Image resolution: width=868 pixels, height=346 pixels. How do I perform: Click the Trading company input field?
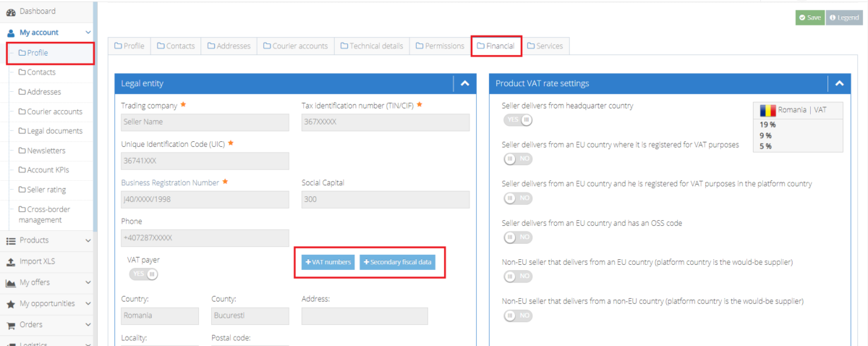click(205, 122)
